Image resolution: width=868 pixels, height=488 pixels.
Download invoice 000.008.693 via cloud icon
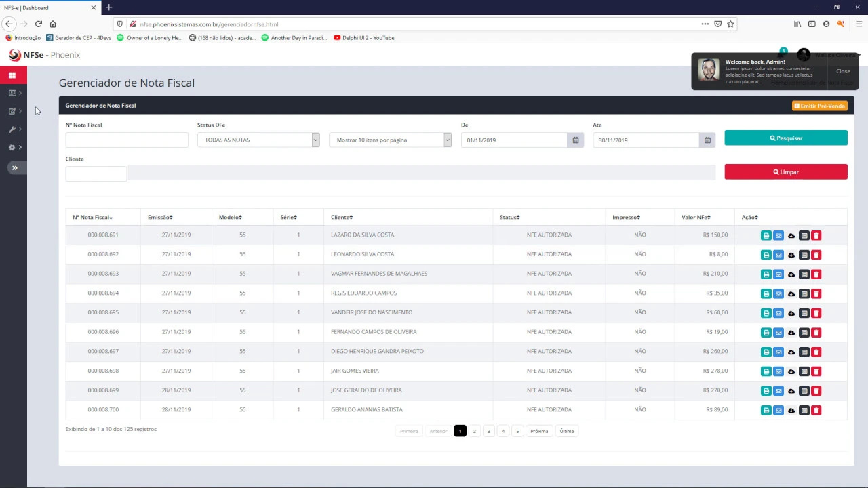791,274
